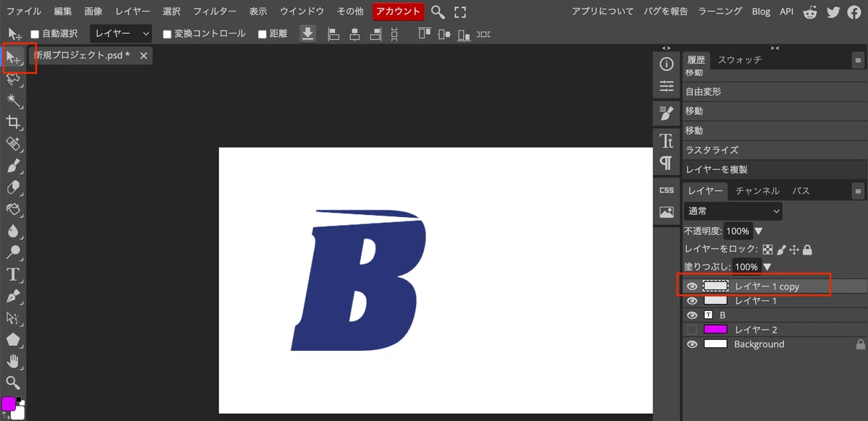Open the バグを報告 link
This screenshot has height=421, width=868.
(x=665, y=12)
